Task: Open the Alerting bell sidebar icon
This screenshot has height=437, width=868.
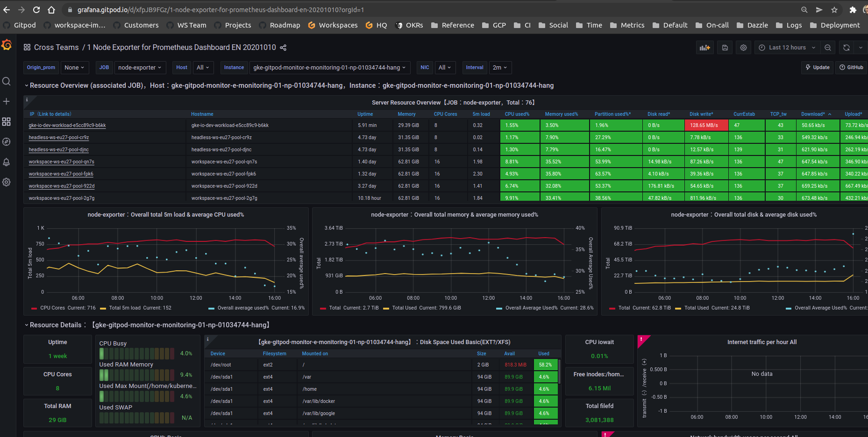Action: pos(7,162)
